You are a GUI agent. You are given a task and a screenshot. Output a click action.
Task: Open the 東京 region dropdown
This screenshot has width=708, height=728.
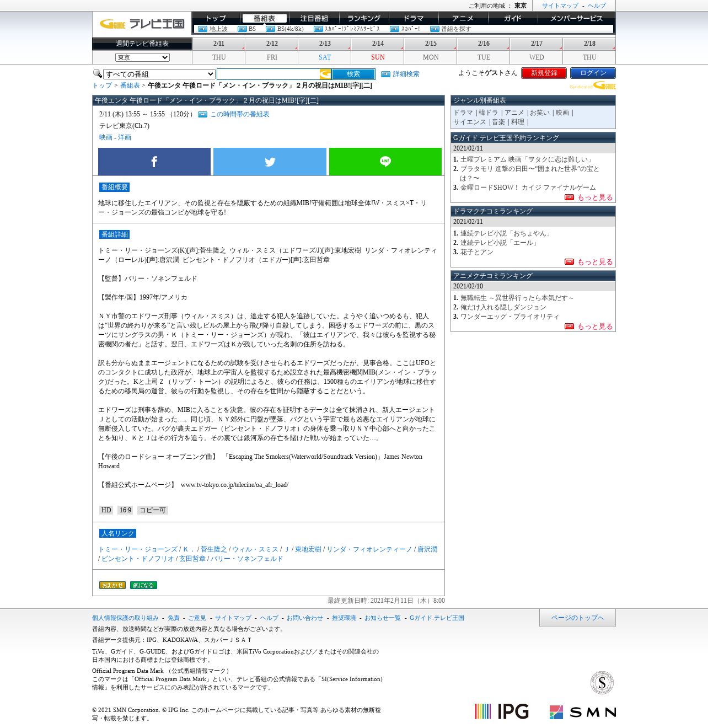(142, 57)
